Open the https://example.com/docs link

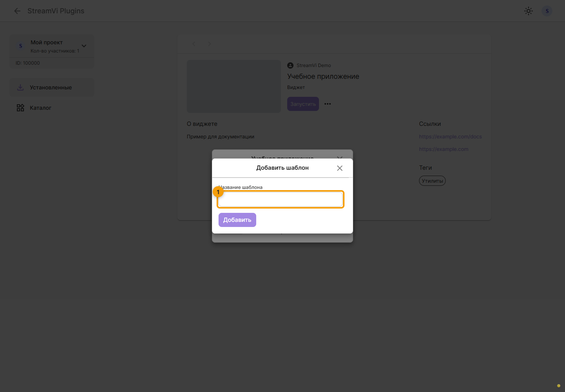[x=450, y=137]
